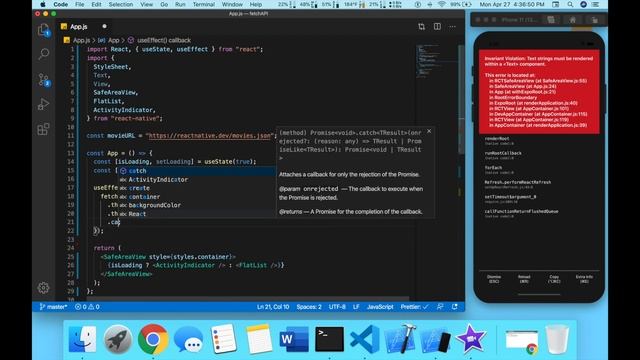Select the catch suggestion in autocomplete list
This screenshot has height=360, width=640.
[x=197, y=171]
